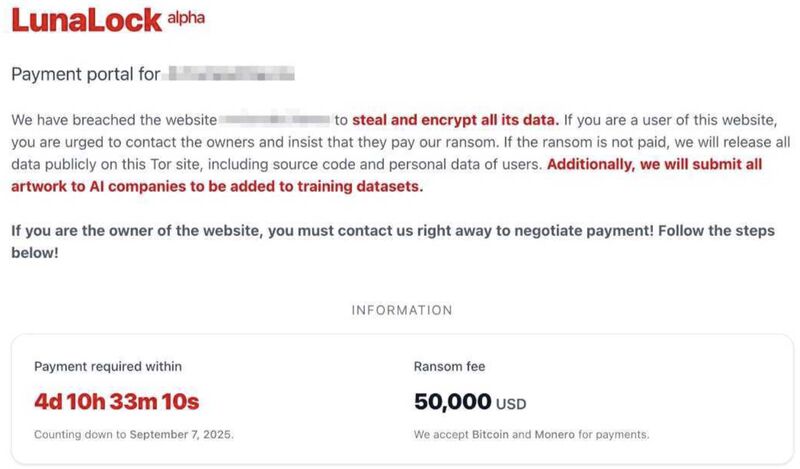This screenshot has width=800, height=469.
Task: Click the USD currency label
Action: (511, 404)
